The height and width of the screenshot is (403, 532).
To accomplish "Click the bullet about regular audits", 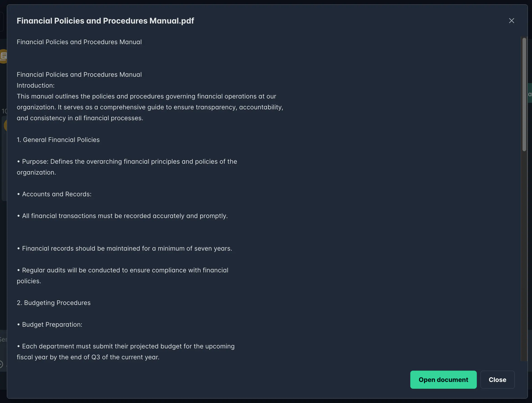I will pos(122,276).
